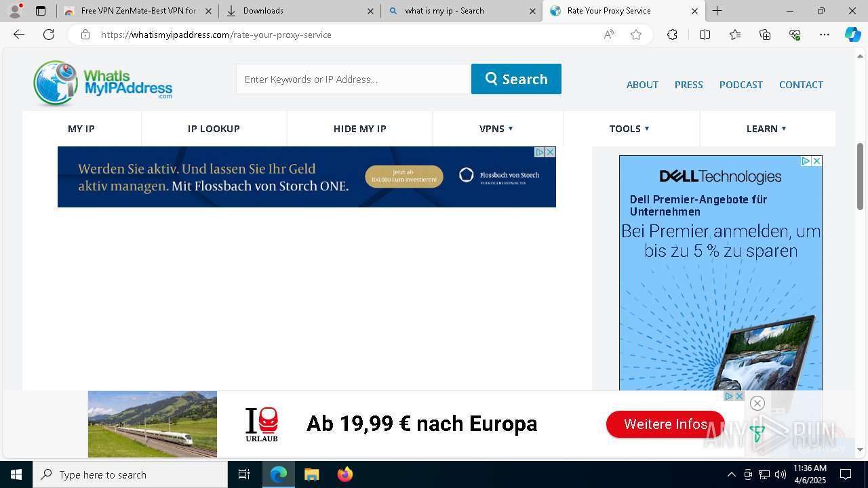Open Browser essentials heart icon

pyautogui.click(x=795, y=35)
